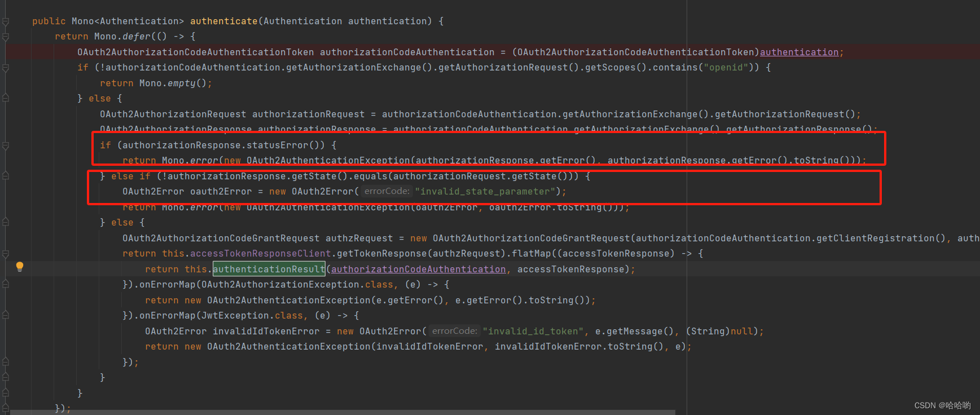This screenshot has width=980, height=415.
Task: Click the horizontal scrollbar at editor bottom
Action: coord(342,412)
